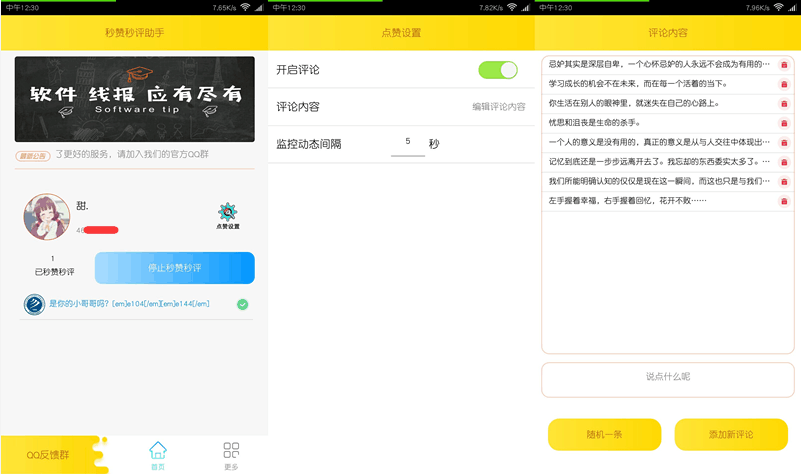Tap the 首页 home icon

point(157,453)
